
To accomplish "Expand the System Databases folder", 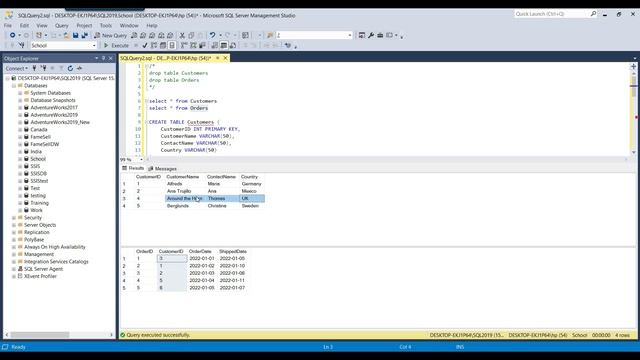I will (x=20, y=93).
